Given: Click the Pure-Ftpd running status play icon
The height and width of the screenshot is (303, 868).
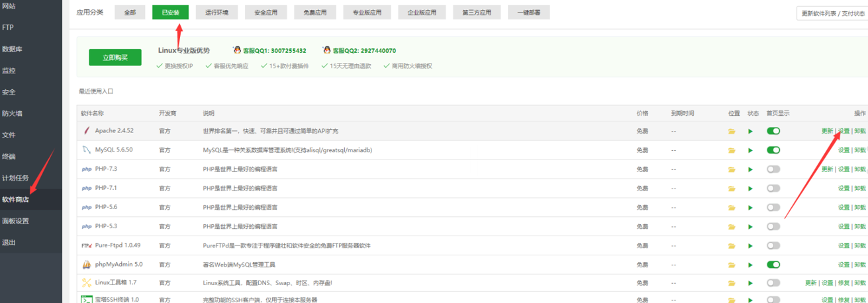Looking at the screenshot, I should click(x=751, y=245).
